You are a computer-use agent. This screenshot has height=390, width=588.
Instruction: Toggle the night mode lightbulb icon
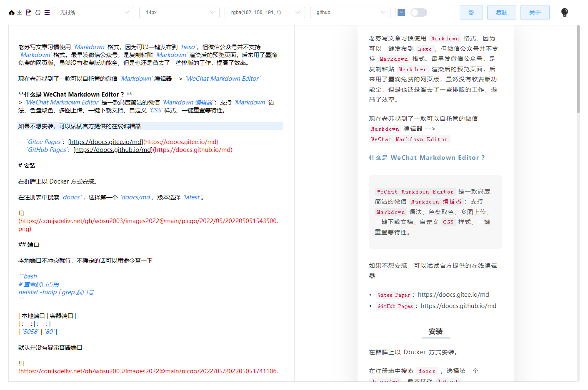pos(565,12)
